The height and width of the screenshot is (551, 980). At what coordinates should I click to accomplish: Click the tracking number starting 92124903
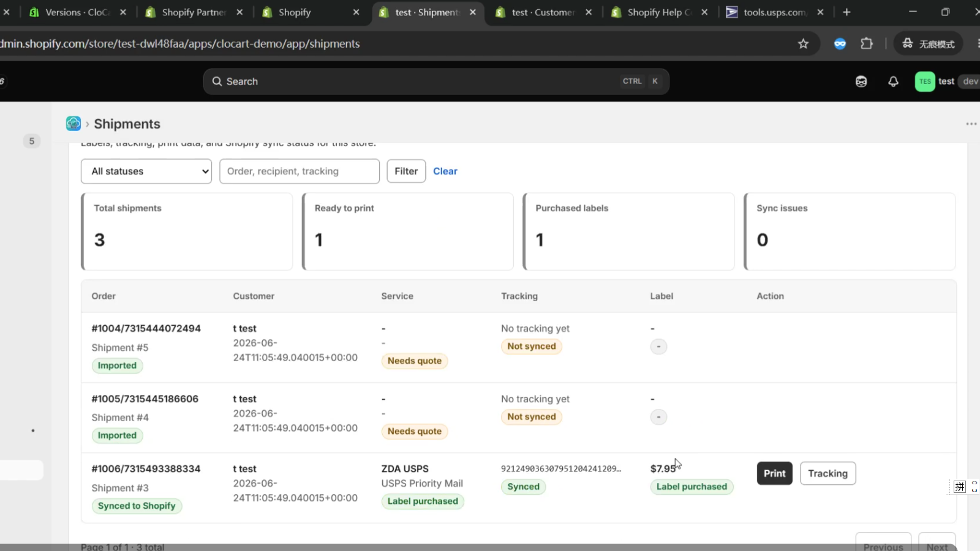point(561,469)
